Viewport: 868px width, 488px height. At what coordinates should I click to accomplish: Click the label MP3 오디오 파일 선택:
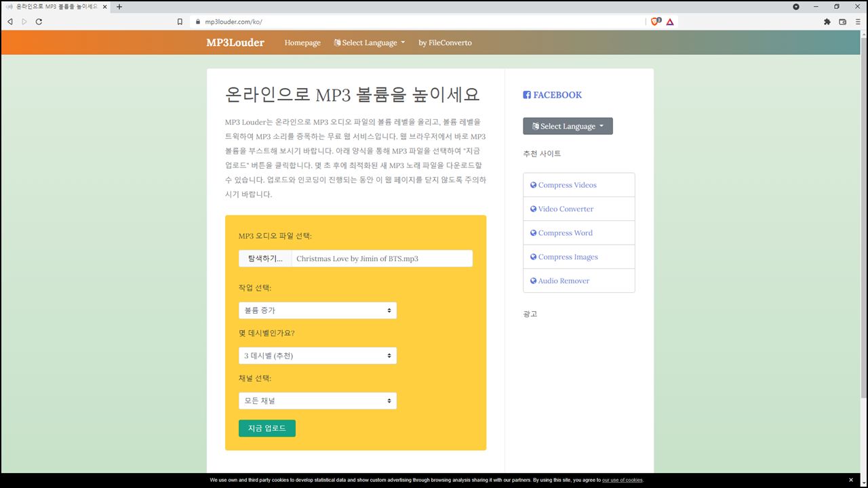tap(275, 236)
